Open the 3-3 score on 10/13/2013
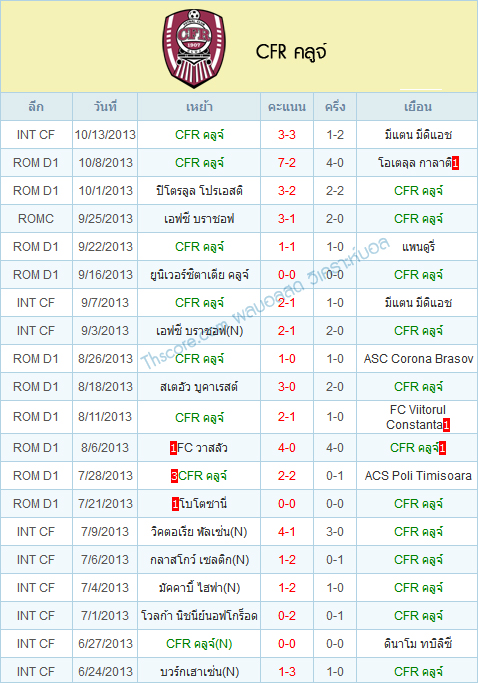 click(x=287, y=135)
